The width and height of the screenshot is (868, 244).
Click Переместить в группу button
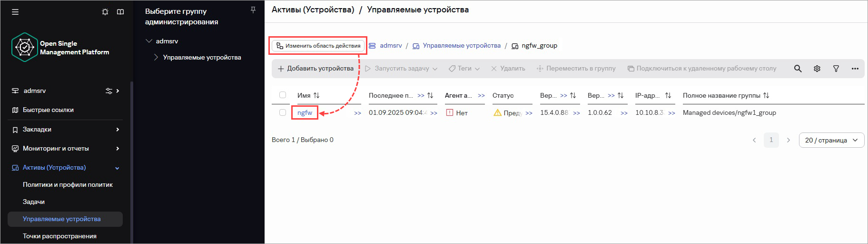pos(576,69)
